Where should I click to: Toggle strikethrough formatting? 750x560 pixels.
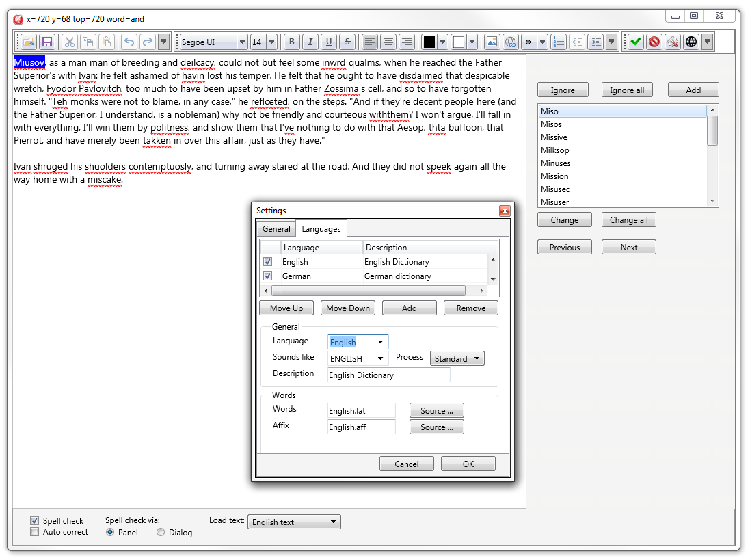(x=348, y=42)
